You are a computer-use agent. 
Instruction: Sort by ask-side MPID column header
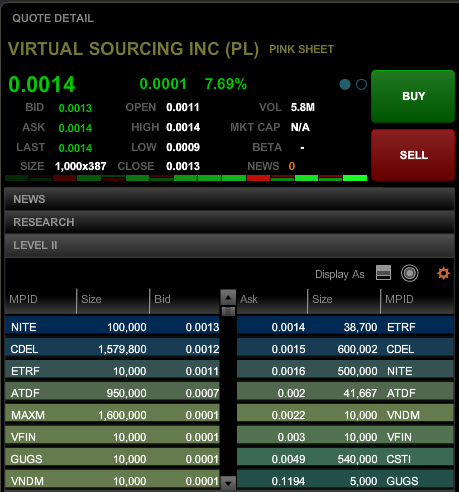click(x=417, y=300)
